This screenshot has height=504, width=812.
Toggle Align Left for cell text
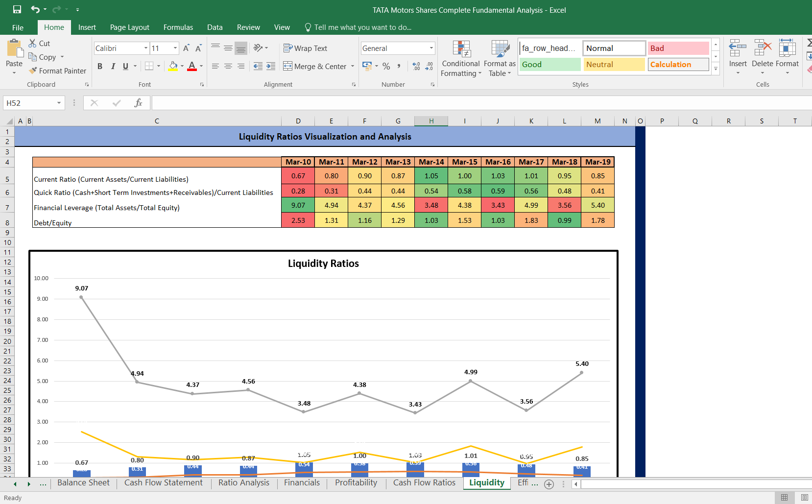pos(215,66)
